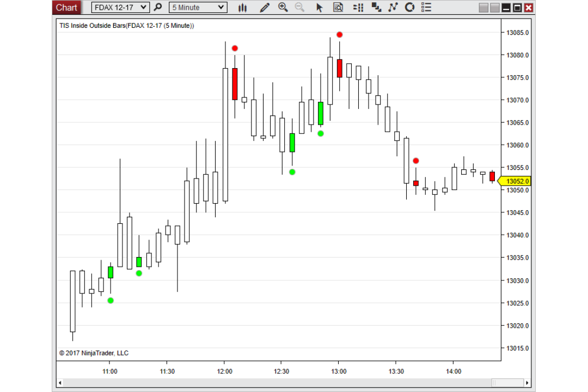Maximize the chart window
The height and width of the screenshot is (392, 588).
[517, 8]
